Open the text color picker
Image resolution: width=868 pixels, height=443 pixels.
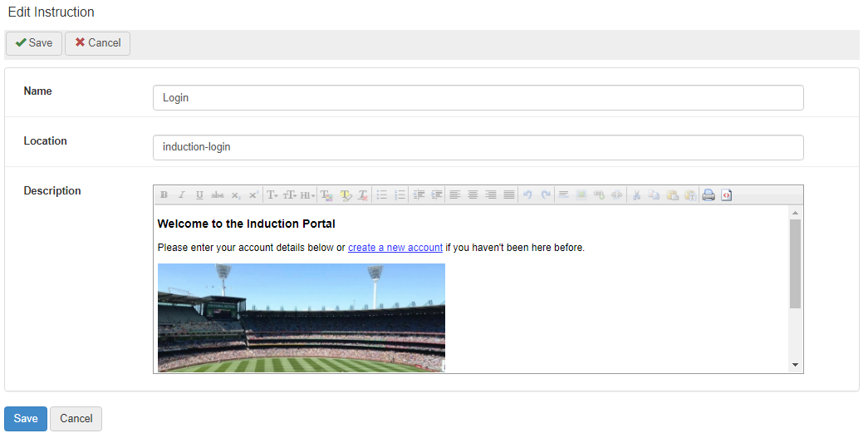[327, 195]
